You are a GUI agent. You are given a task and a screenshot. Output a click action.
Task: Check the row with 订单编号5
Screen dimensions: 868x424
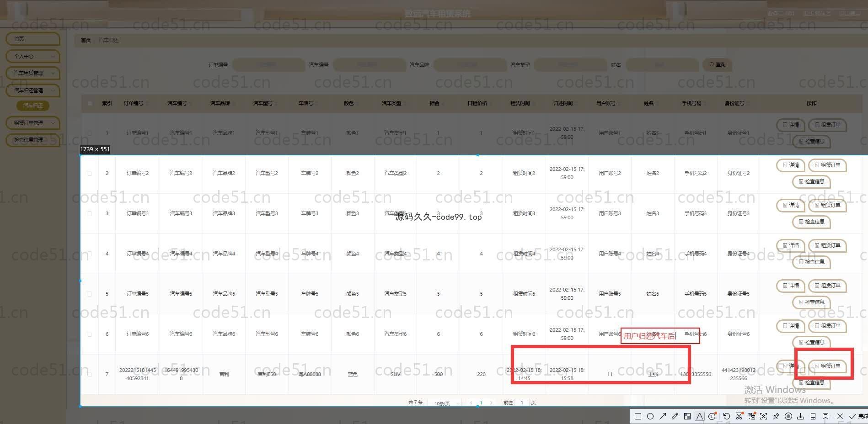pyautogui.click(x=89, y=294)
